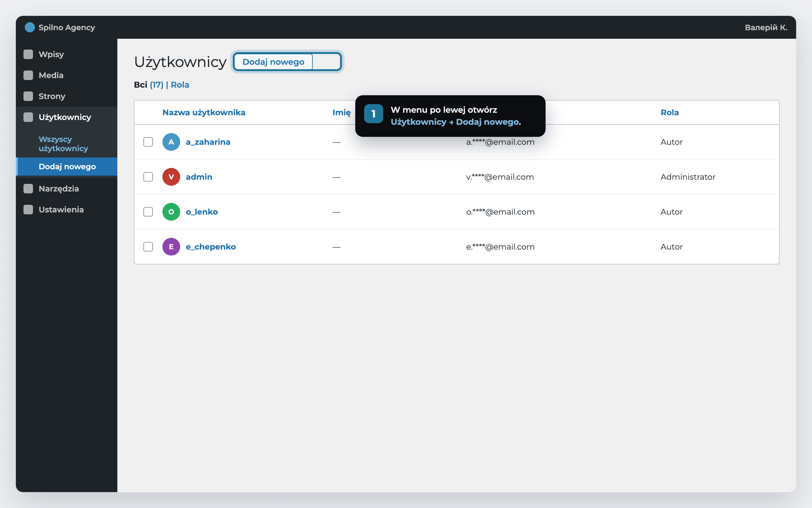Open Ustawienia in the sidebar

[x=66, y=210]
